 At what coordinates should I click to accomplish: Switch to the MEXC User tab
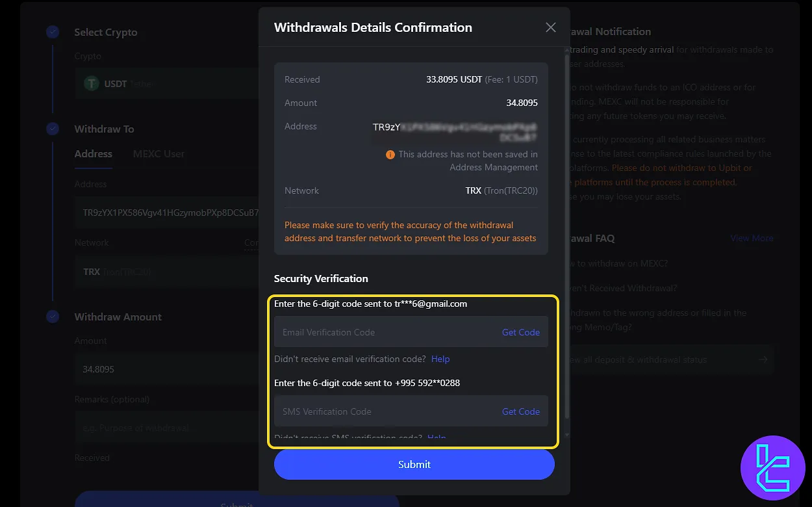pyautogui.click(x=159, y=153)
